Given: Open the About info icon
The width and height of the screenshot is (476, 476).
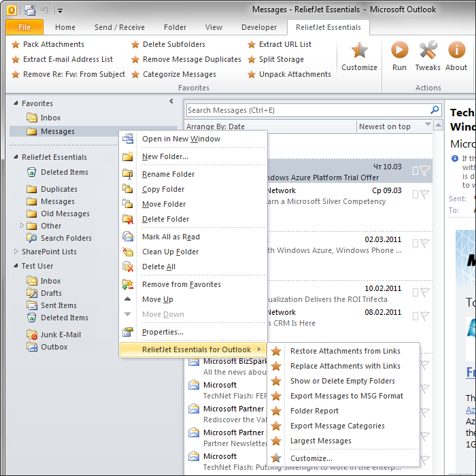Looking at the screenshot, I should click(x=456, y=50).
